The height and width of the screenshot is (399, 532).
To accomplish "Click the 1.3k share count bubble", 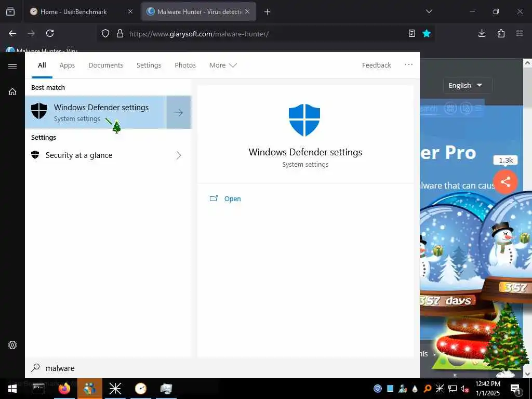I will (x=506, y=161).
